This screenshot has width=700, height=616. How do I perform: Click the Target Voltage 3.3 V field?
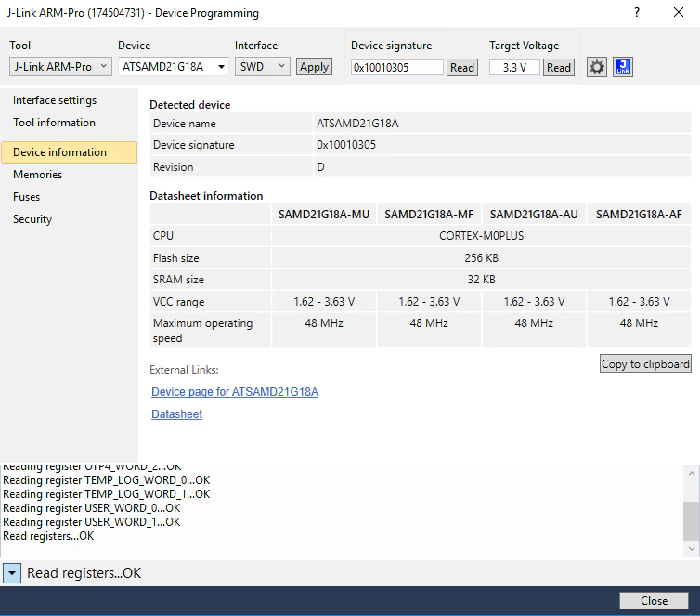(514, 68)
